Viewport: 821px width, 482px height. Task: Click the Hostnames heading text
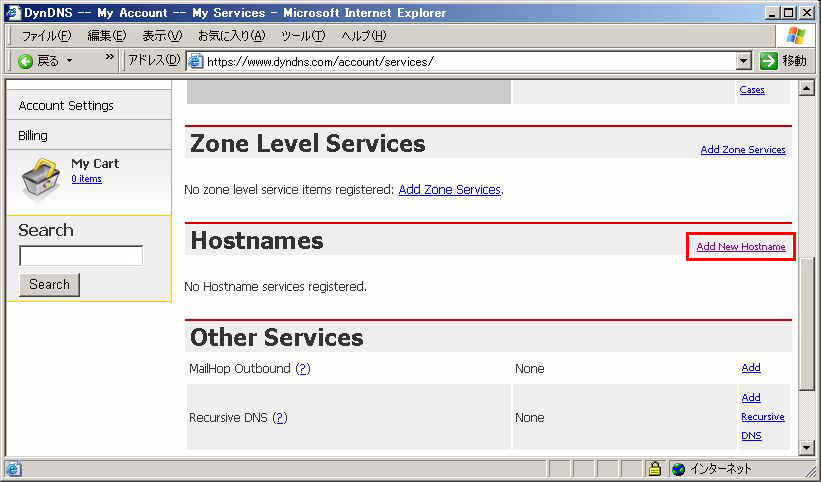point(257,241)
